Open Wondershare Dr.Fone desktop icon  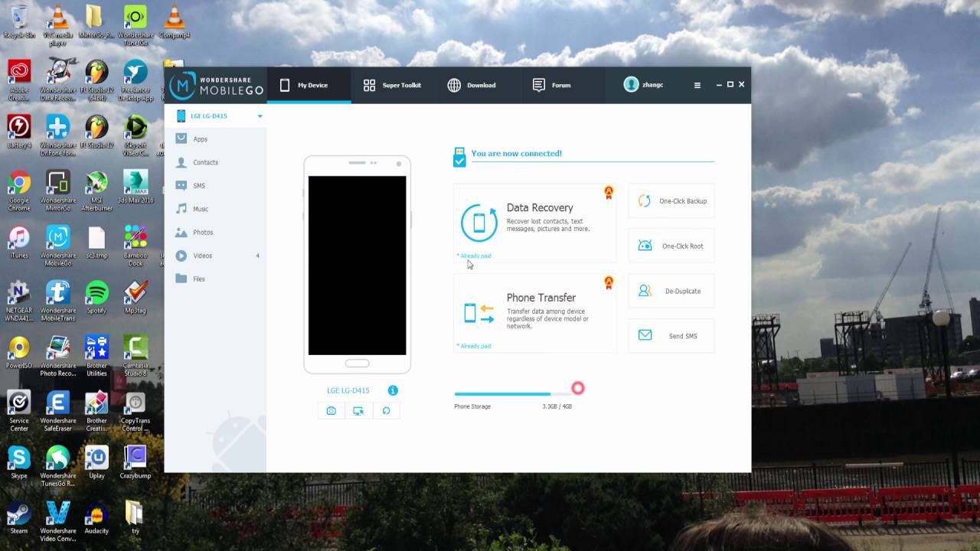point(57,135)
